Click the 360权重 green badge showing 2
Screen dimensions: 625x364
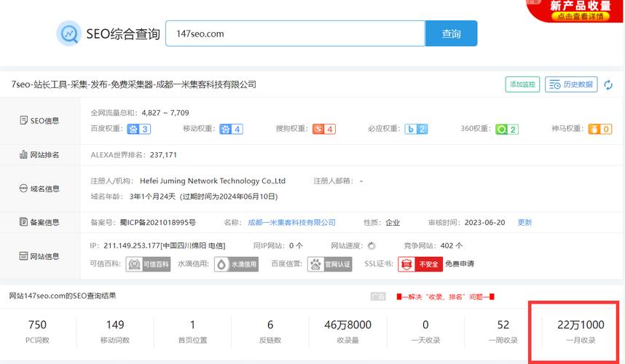[x=507, y=130]
